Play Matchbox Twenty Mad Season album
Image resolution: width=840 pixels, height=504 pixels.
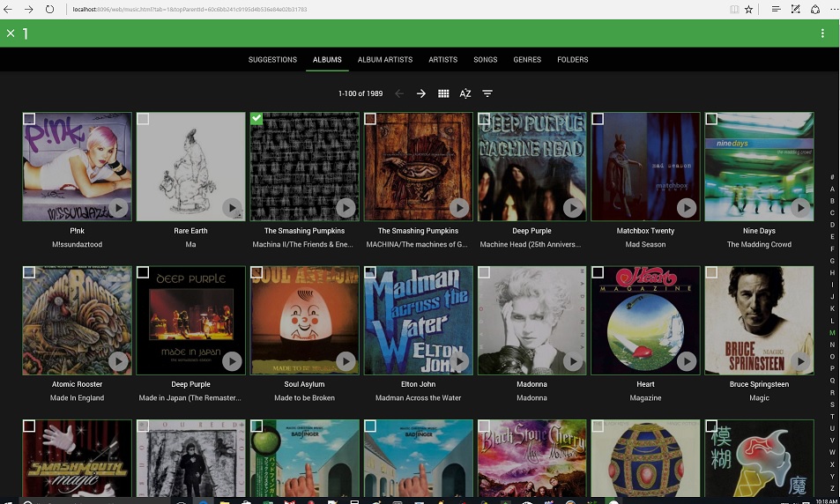tap(687, 208)
